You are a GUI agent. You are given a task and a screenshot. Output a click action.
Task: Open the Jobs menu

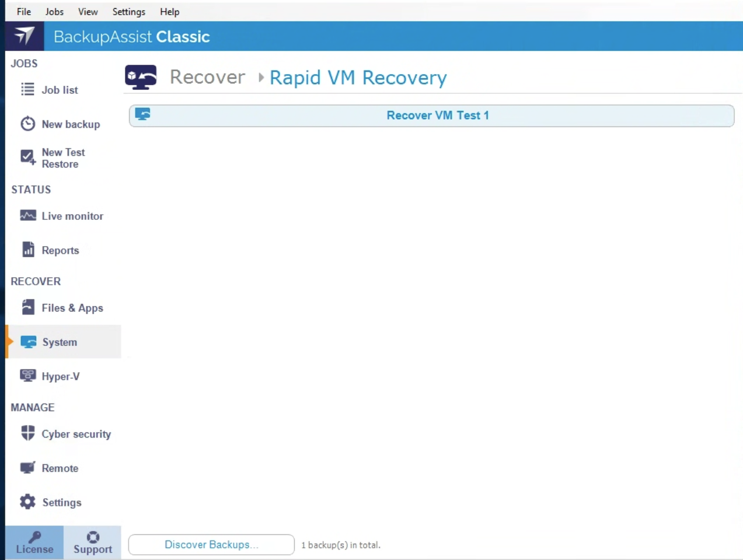point(54,12)
